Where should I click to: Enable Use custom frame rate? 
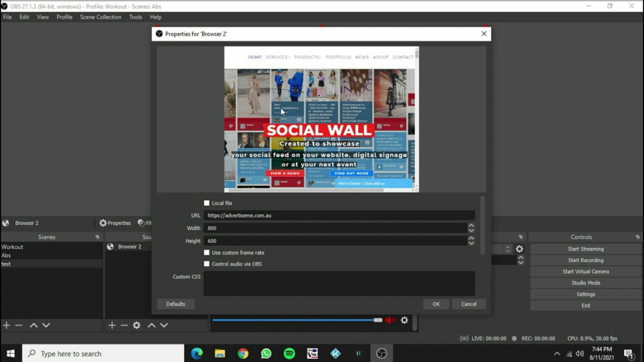(207, 252)
